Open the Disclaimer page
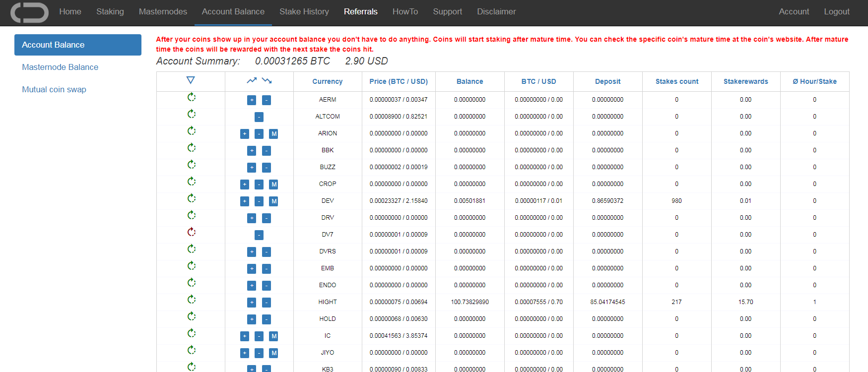 pos(496,12)
